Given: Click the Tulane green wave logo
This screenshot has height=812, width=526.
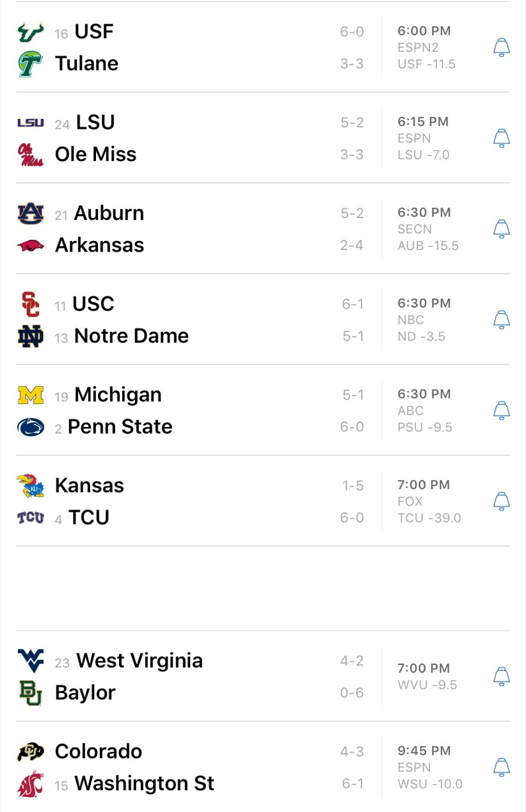Looking at the screenshot, I should pos(30,64).
